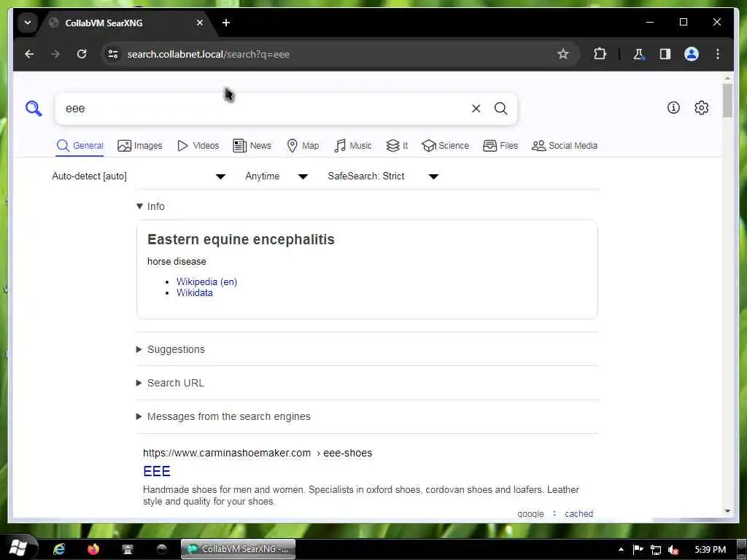Viewport: 747px width, 560px height.
Task: Switch to the Map tab
Action: point(303,146)
